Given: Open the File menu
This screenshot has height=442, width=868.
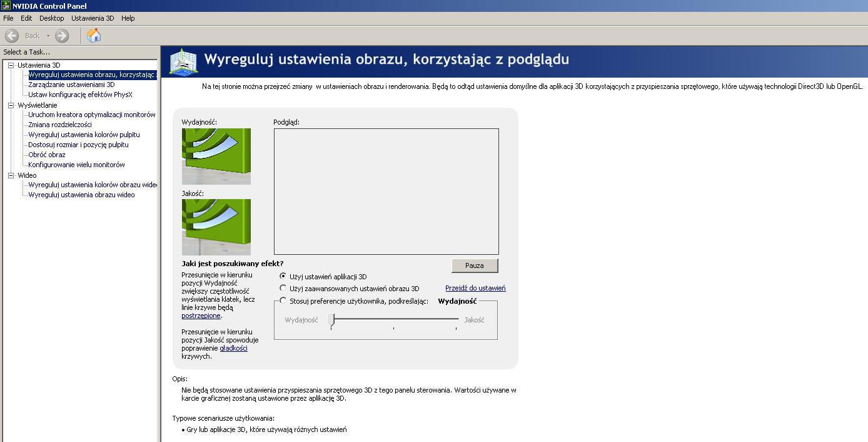Looking at the screenshot, I should click(8, 18).
